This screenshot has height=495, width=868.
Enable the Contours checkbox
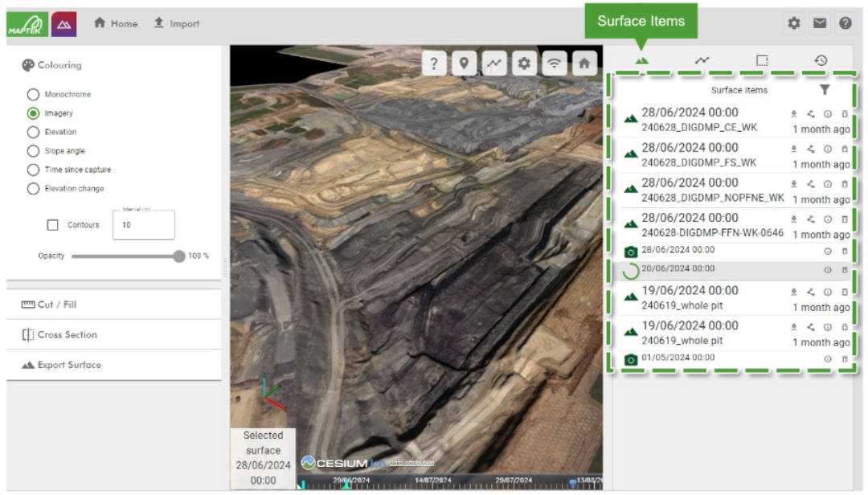pyautogui.click(x=53, y=226)
